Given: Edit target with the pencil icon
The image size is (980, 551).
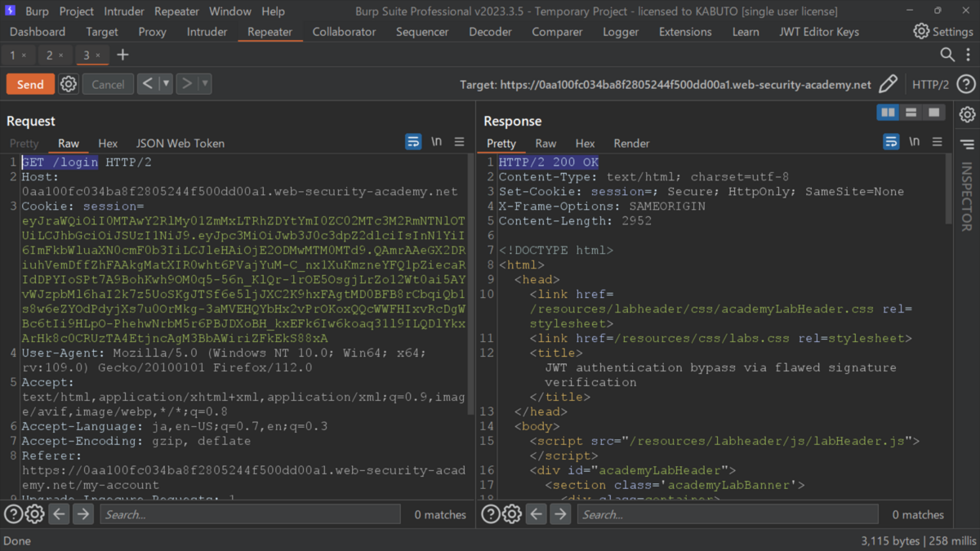Looking at the screenshot, I should click(x=888, y=84).
